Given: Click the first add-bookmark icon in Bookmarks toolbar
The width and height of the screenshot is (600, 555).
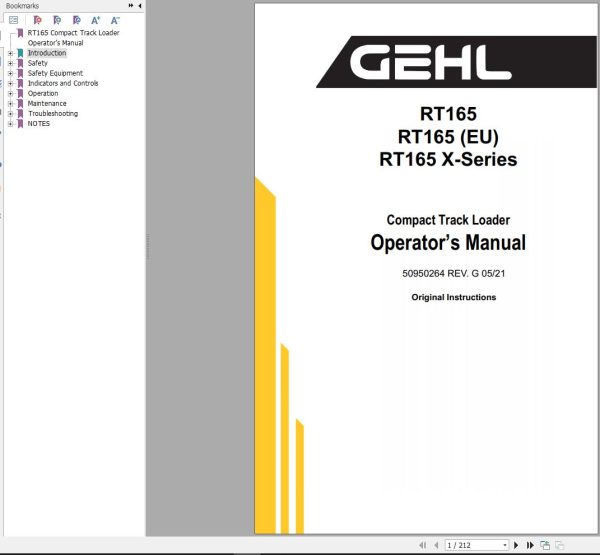Looking at the screenshot, I should tap(38, 20).
